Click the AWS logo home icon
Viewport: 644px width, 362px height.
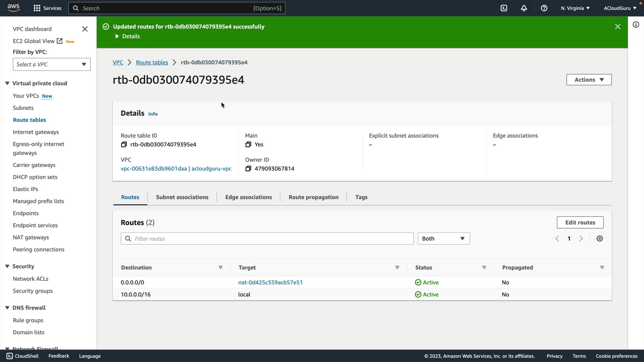point(13,8)
